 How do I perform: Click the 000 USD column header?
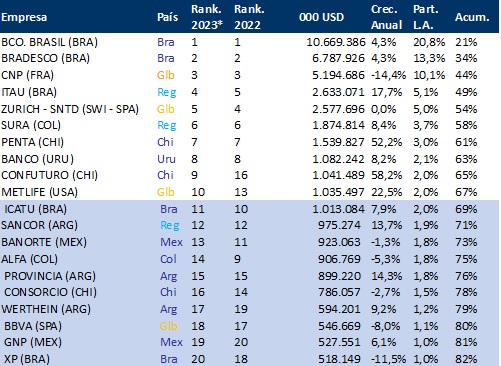pos(321,17)
